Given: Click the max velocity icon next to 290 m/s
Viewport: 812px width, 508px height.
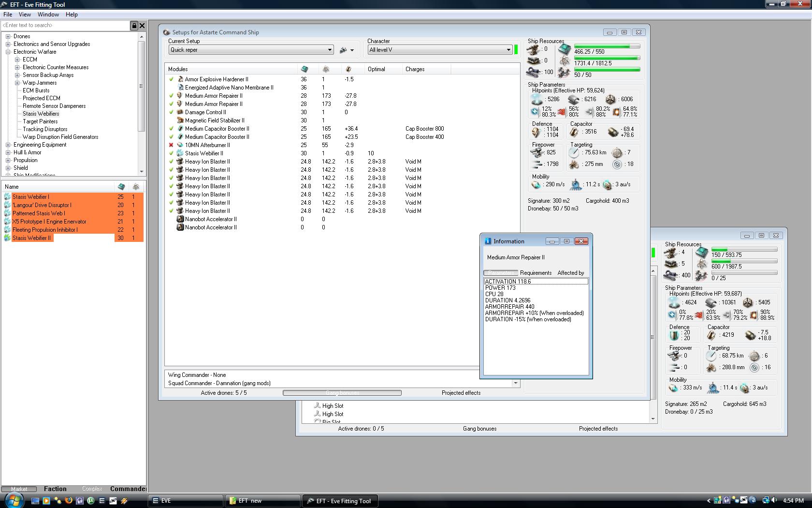Looking at the screenshot, I should [x=536, y=185].
